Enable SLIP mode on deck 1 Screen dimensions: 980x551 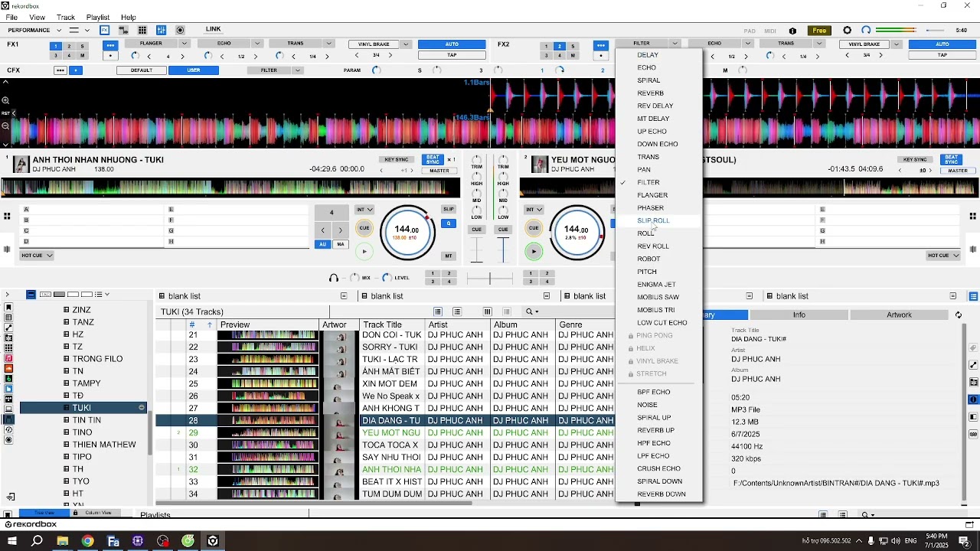click(x=448, y=209)
